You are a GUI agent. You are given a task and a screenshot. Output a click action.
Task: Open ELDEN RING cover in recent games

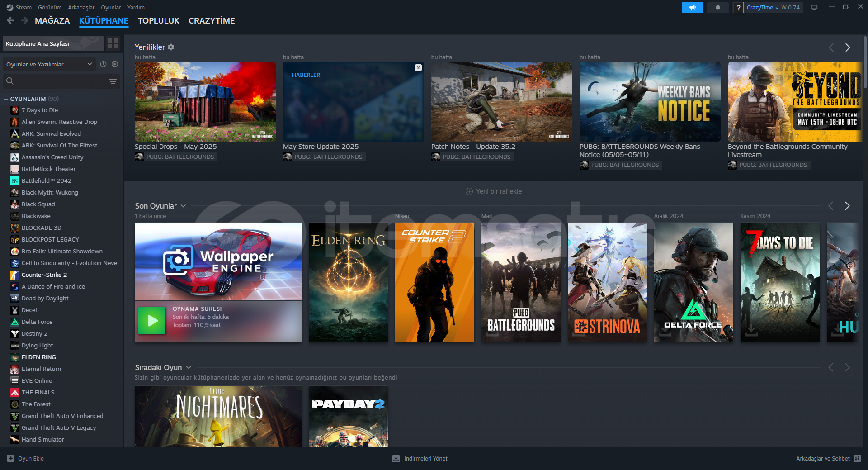[348, 282]
